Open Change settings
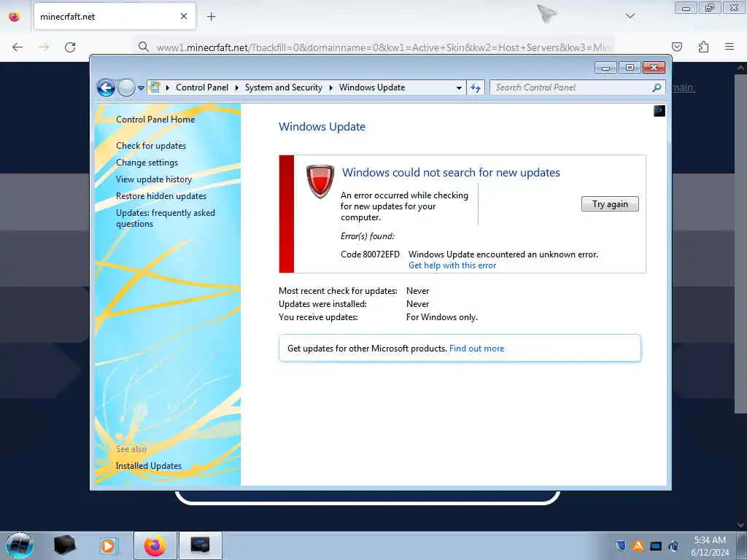The height and width of the screenshot is (560, 747). 147,163
